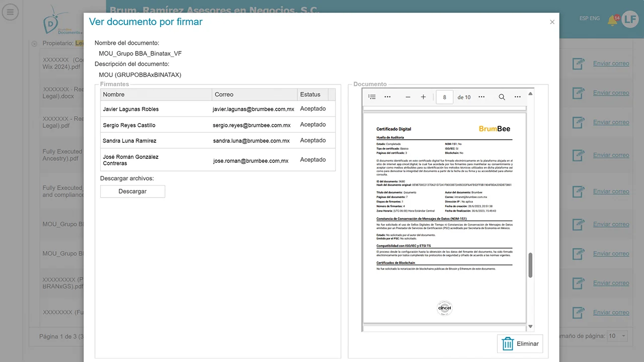Image resolution: width=644 pixels, height=362 pixels.
Task: Edit the page number field showing 8
Action: tap(445, 97)
